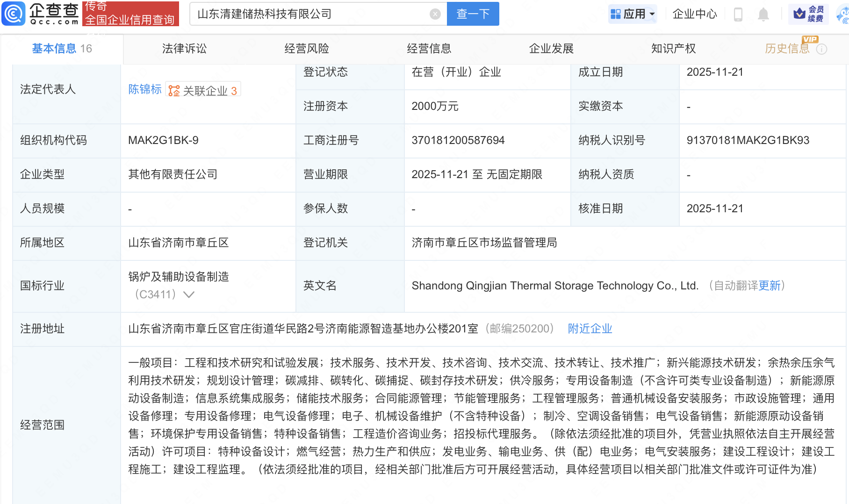Click the mobile phone icon in the top bar
The height and width of the screenshot is (504, 849).
[738, 14]
